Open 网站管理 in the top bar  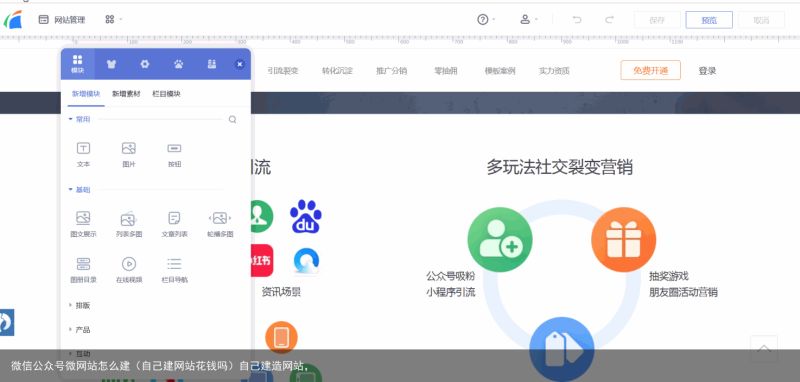click(x=62, y=20)
